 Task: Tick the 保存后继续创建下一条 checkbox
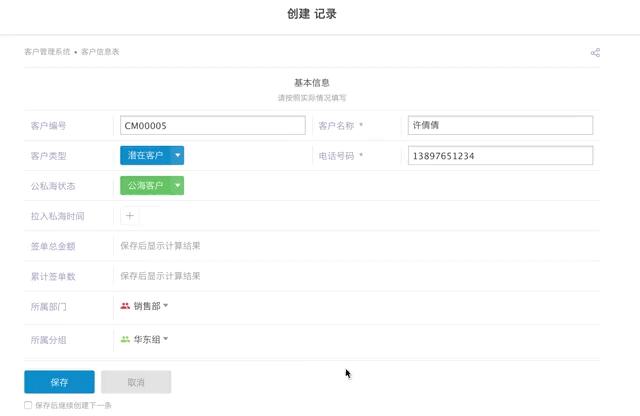click(28, 405)
